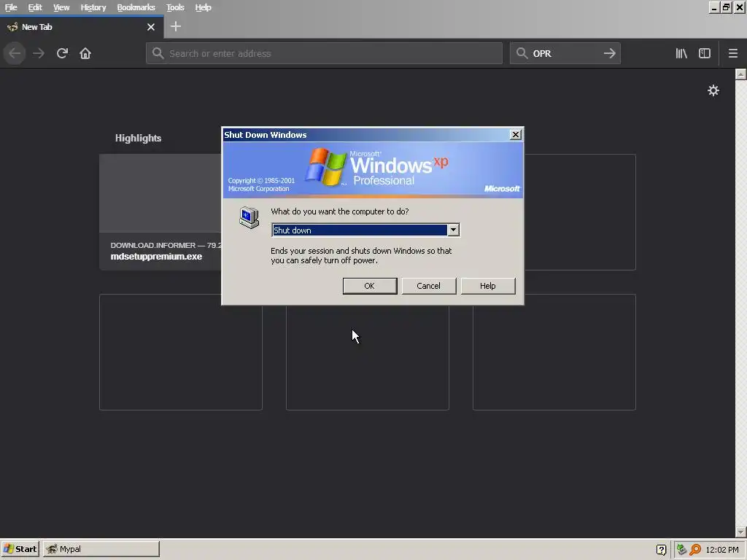Viewport: 747px width, 560px height.
Task: Open the View menu
Action: click(61, 7)
